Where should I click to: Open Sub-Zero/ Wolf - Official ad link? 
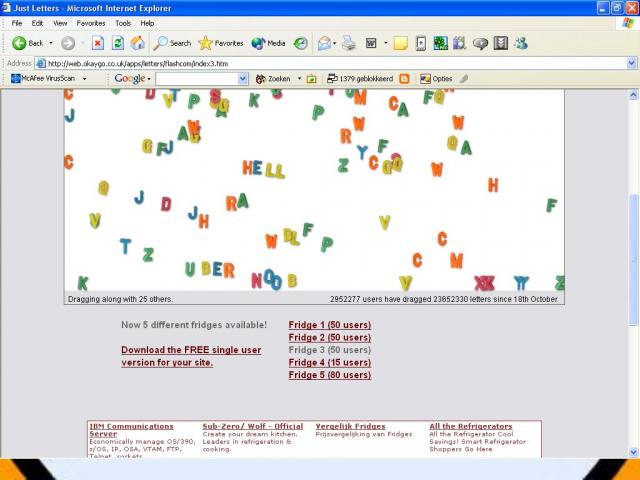coord(253,426)
